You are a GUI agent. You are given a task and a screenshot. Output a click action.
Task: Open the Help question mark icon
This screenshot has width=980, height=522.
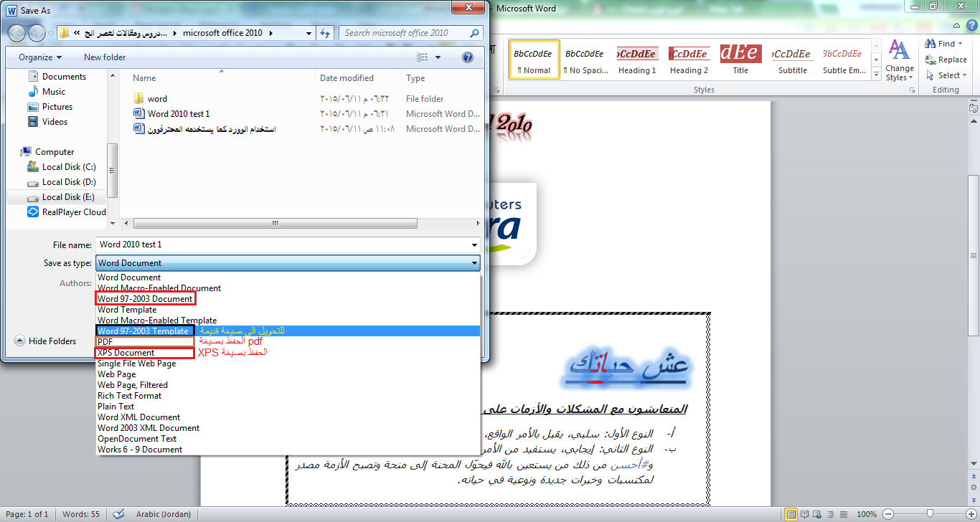point(468,57)
